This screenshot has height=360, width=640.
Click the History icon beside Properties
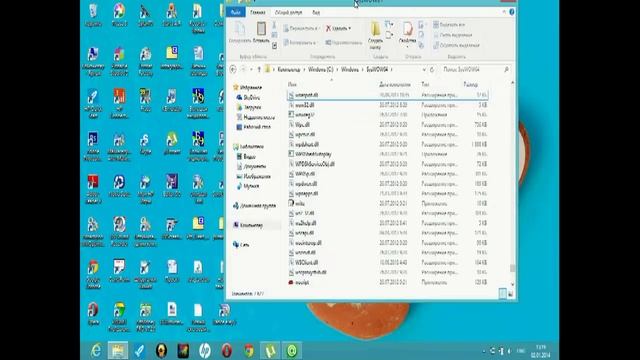pyautogui.click(x=421, y=45)
